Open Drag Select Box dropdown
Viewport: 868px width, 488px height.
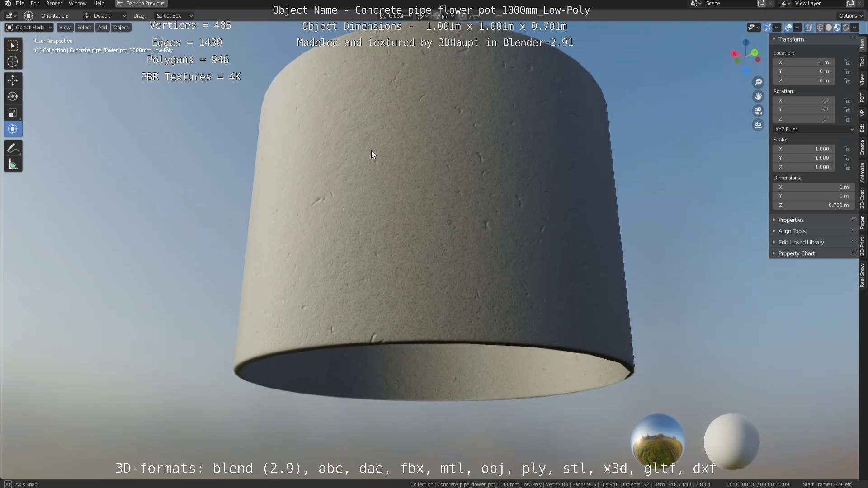click(174, 16)
